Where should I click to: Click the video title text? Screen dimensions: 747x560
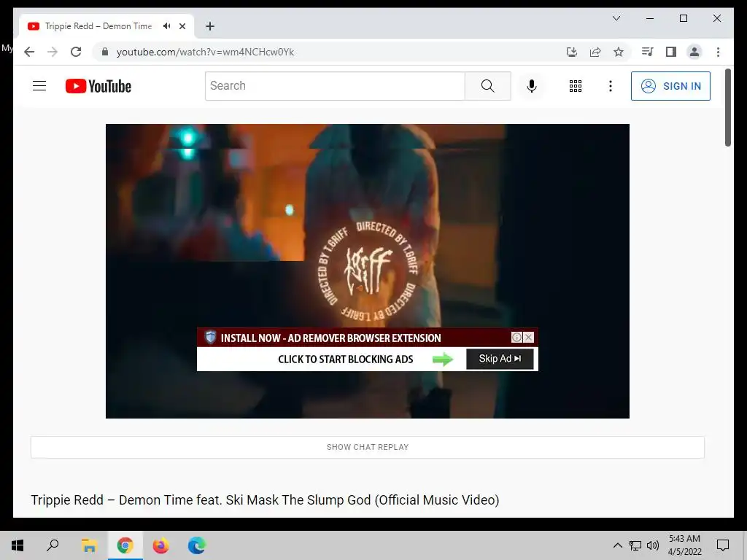pyautogui.click(x=265, y=500)
